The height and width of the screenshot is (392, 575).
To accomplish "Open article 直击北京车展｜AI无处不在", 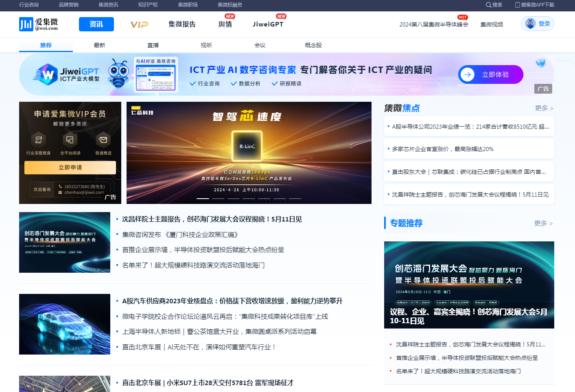I will click(x=199, y=347).
